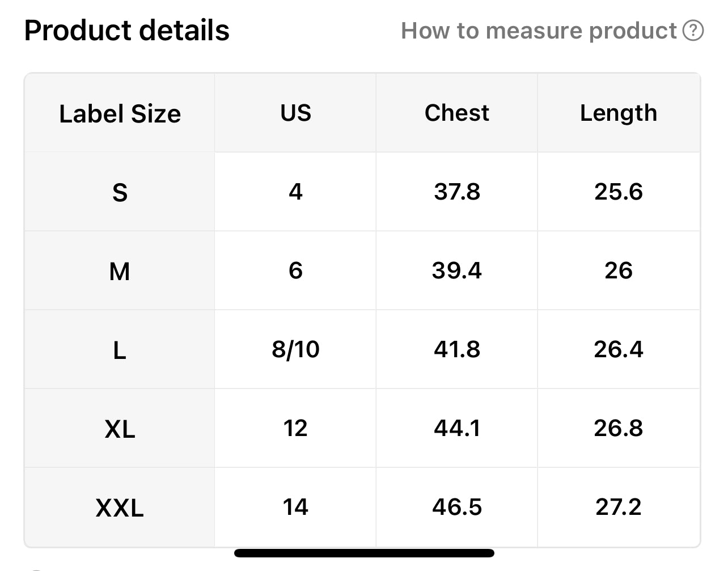Open the How to measure product link

point(539,31)
